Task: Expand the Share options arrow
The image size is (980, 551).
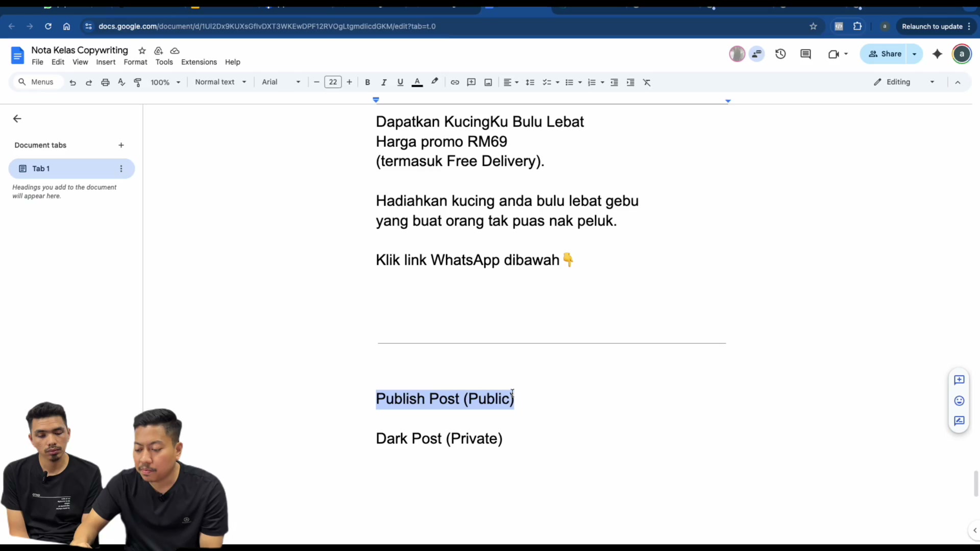Action: click(x=915, y=54)
